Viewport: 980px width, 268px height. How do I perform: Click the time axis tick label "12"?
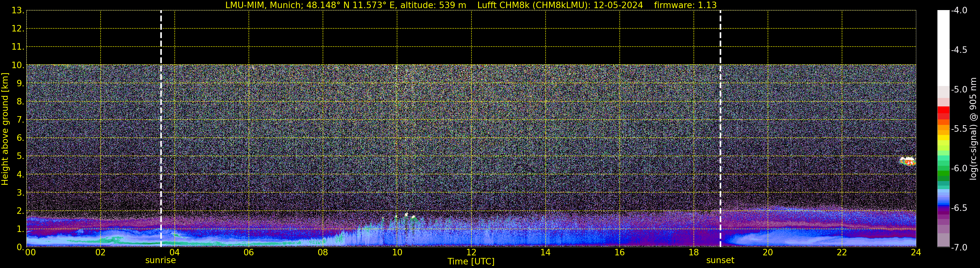tap(471, 252)
